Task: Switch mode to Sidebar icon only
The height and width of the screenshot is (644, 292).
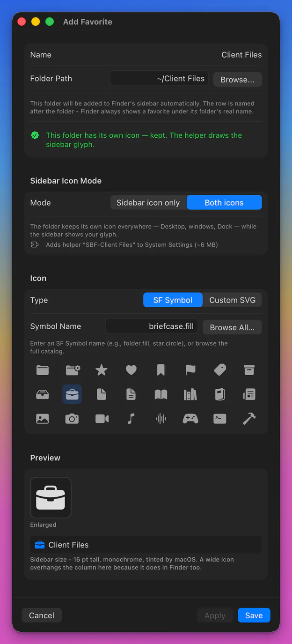Action: click(148, 202)
